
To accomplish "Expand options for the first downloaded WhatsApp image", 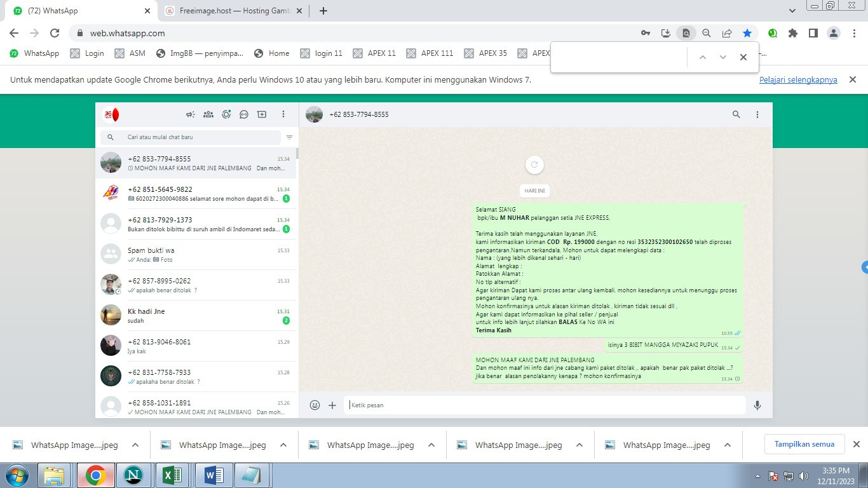I will tap(135, 445).
